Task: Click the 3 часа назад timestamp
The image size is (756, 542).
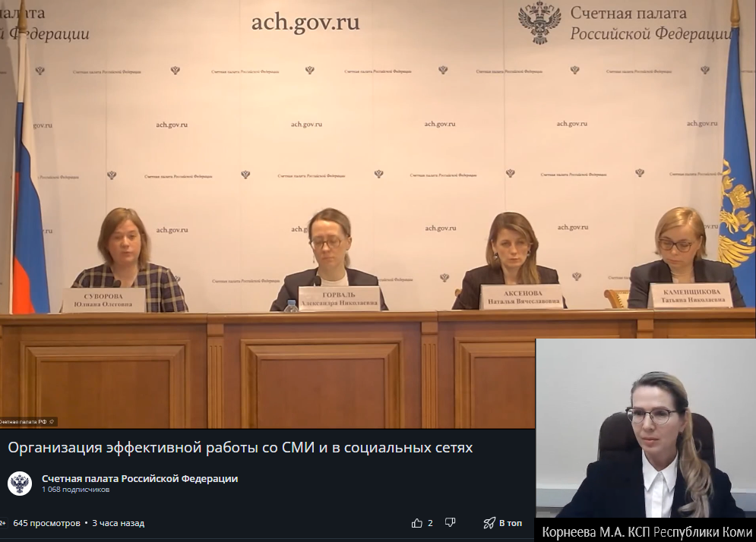Action: pyautogui.click(x=118, y=523)
